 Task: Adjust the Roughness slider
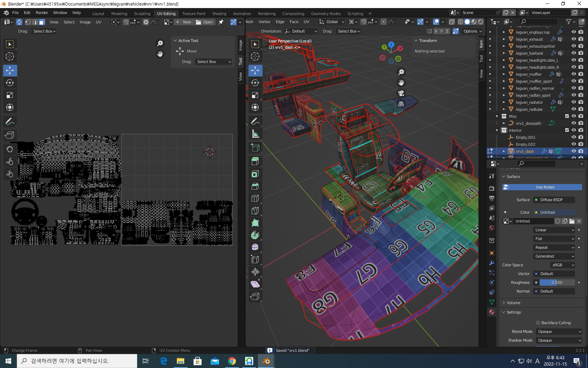pos(557,282)
